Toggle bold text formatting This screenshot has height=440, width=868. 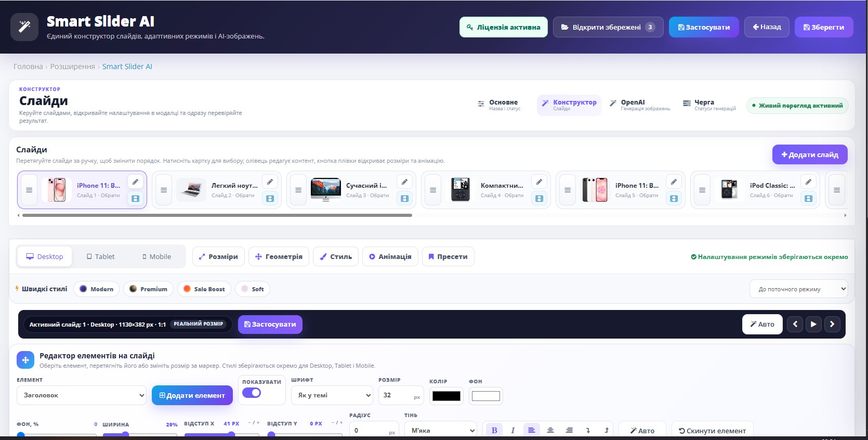click(x=494, y=430)
